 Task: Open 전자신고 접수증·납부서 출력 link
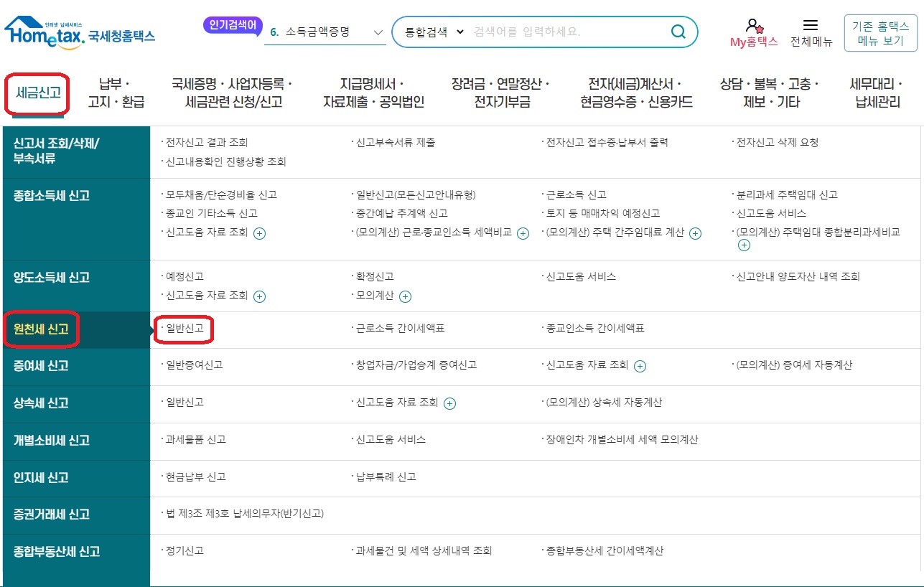click(x=607, y=143)
